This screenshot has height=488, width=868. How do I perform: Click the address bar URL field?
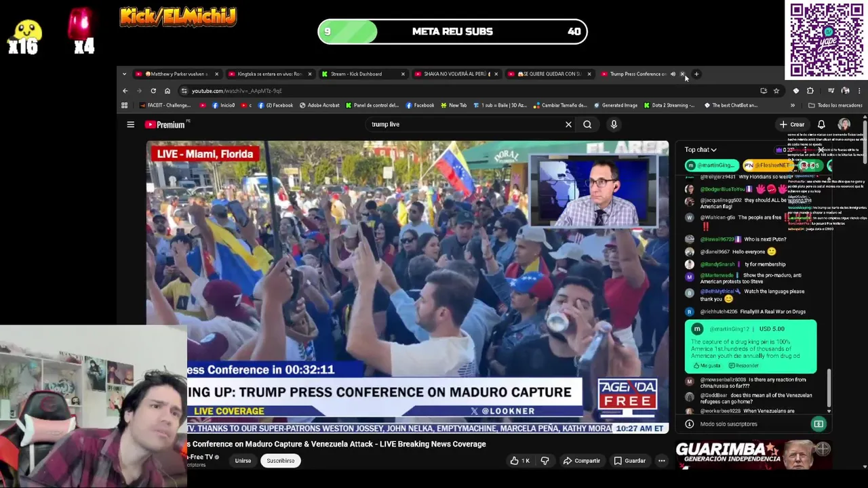click(468, 91)
